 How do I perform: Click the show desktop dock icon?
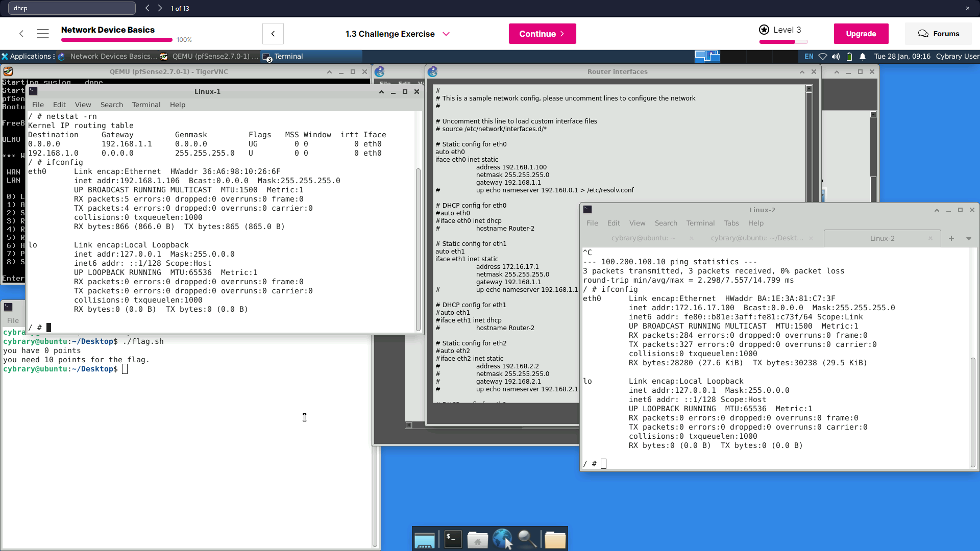coord(424,540)
